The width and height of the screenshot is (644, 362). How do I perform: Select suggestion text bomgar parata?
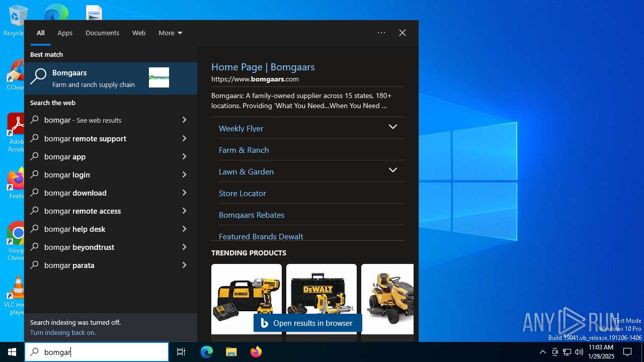[x=69, y=265]
